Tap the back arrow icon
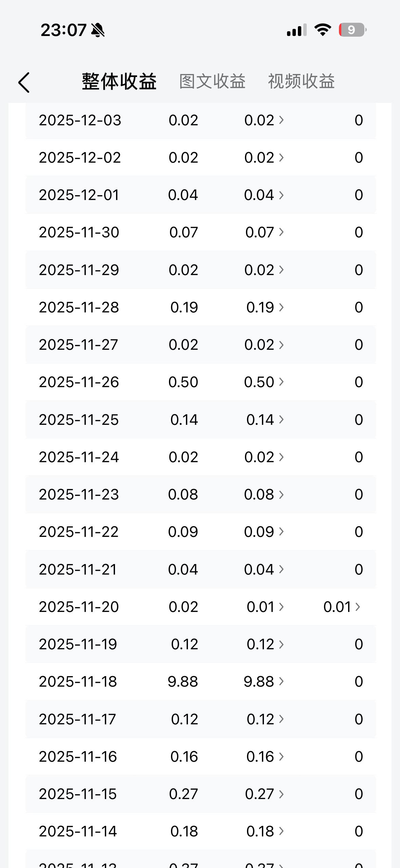 click(x=24, y=82)
